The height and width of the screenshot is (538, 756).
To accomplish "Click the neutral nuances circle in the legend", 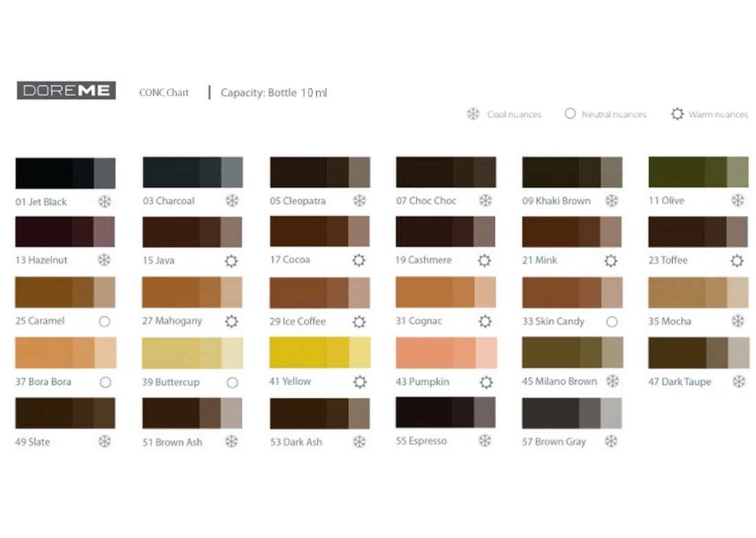I will 570,114.
